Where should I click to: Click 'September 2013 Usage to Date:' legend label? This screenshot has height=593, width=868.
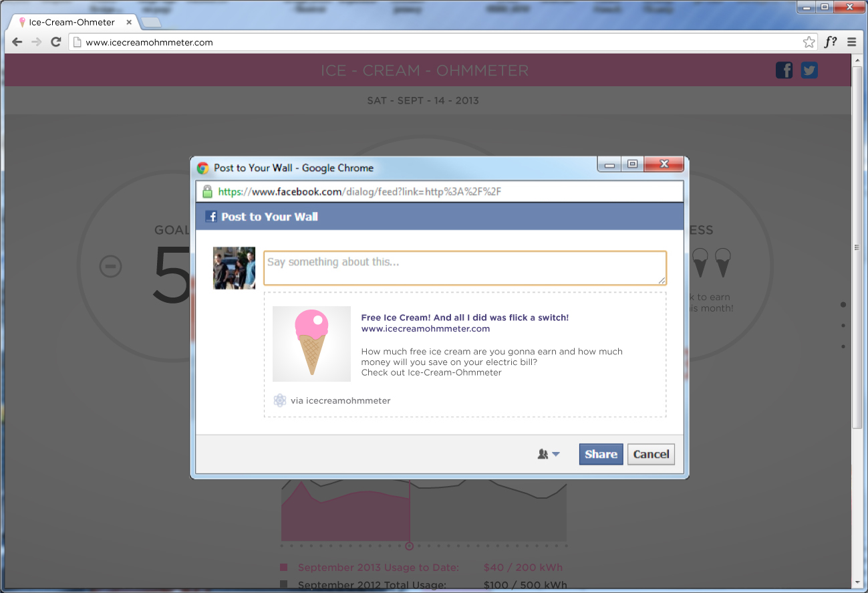tap(378, 567)
